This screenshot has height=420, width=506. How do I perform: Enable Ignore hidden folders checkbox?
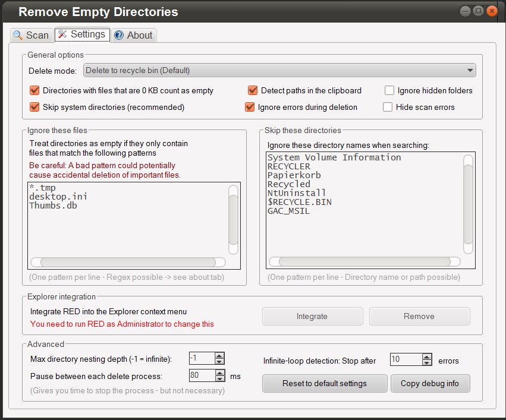(389, 91)
